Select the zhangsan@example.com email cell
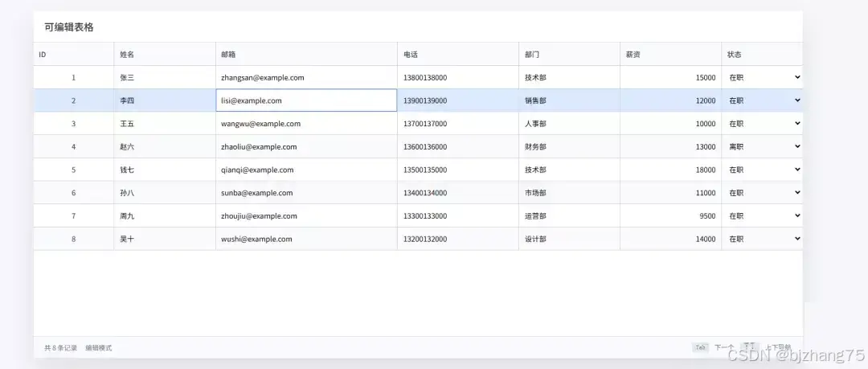 (307, 77)
